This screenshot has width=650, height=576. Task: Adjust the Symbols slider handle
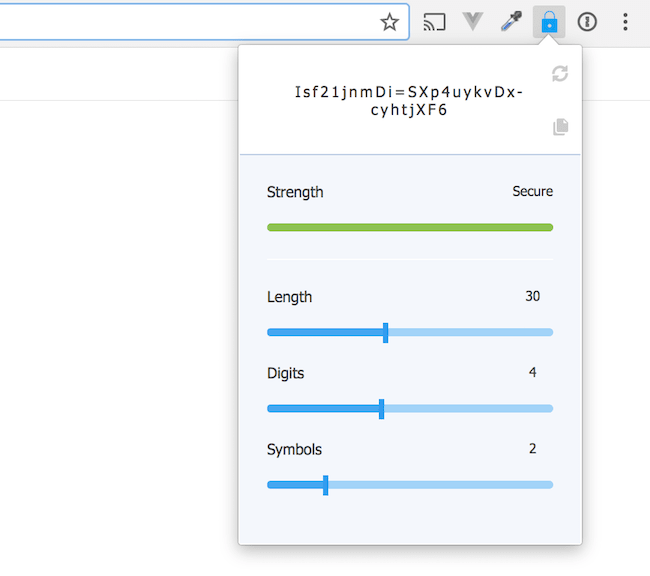click(x=325, y=485)
